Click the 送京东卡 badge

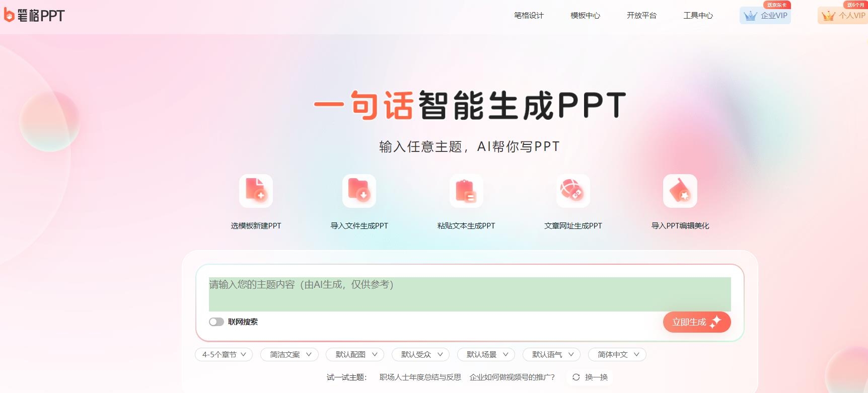pos(777,5)
